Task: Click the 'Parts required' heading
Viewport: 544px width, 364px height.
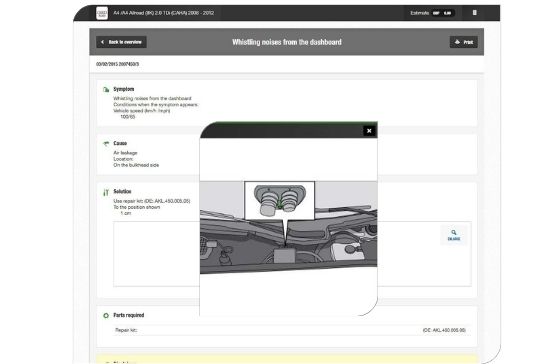Action: pos(129,315)
